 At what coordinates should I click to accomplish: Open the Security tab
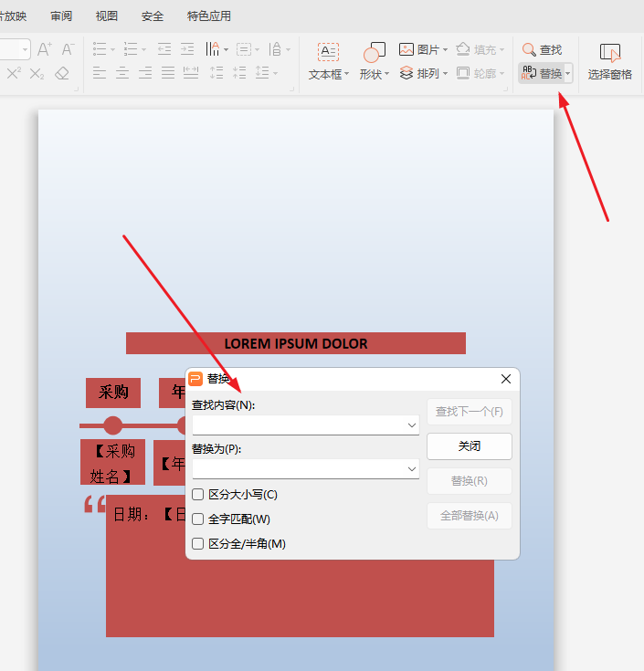(x=153, y=16)
